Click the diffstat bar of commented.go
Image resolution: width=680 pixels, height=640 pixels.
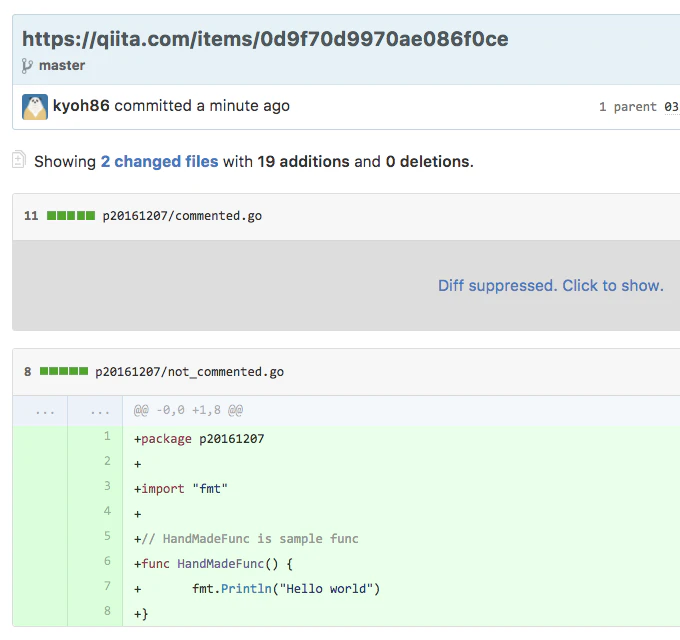point(71,216)
